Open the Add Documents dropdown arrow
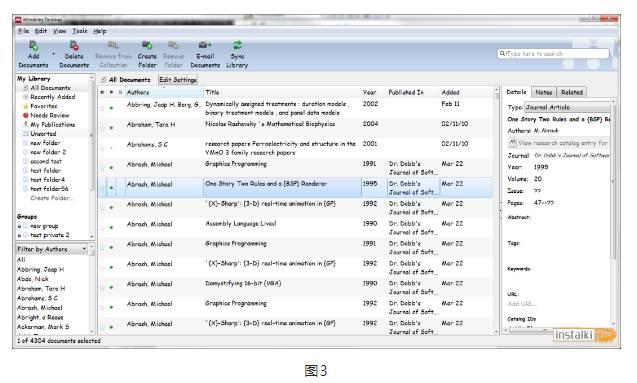The width and height of the screenshot is (637, 383). pyautogui.click(x=53, y=54)
